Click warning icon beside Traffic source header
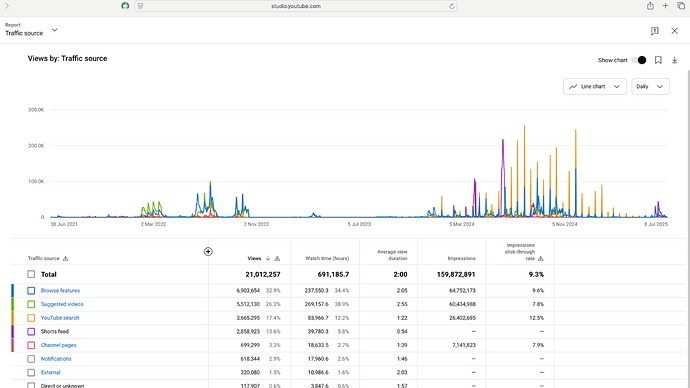 66,258
